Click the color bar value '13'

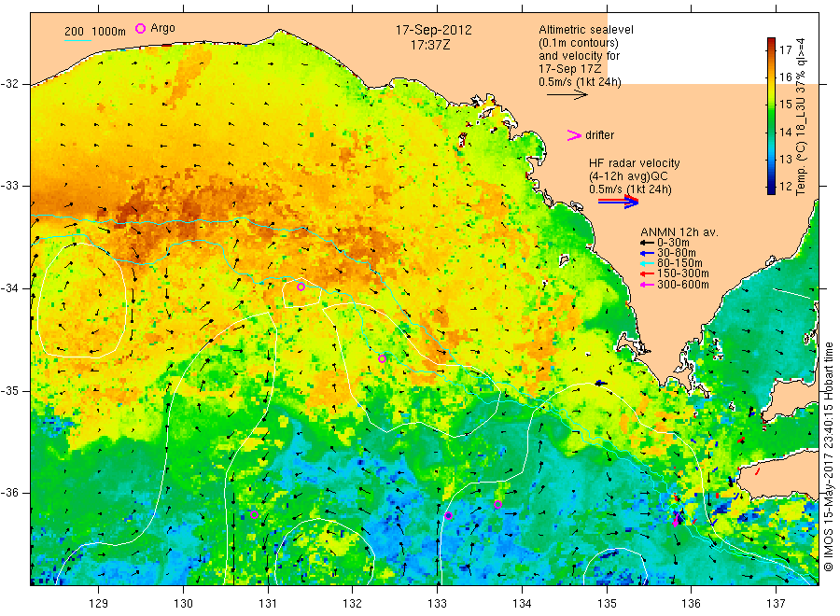(785, 159)
